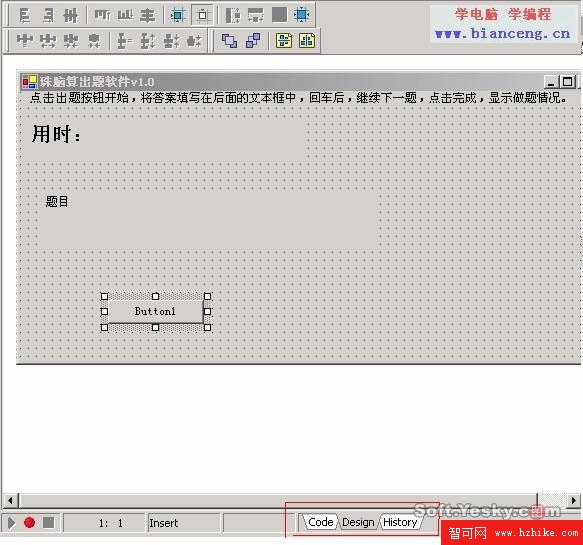
Task: Click the horizontal scrollbar right arrow
Action: coord(573,500)
